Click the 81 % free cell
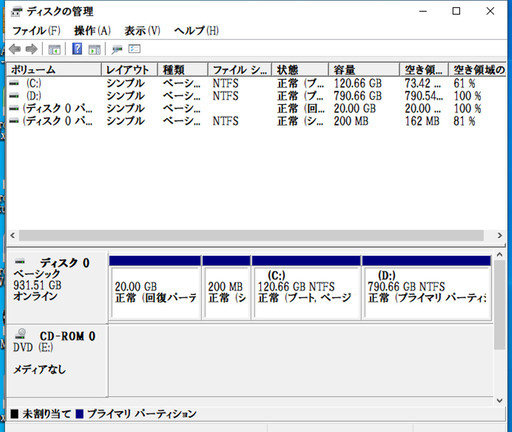 click(464, 121)
